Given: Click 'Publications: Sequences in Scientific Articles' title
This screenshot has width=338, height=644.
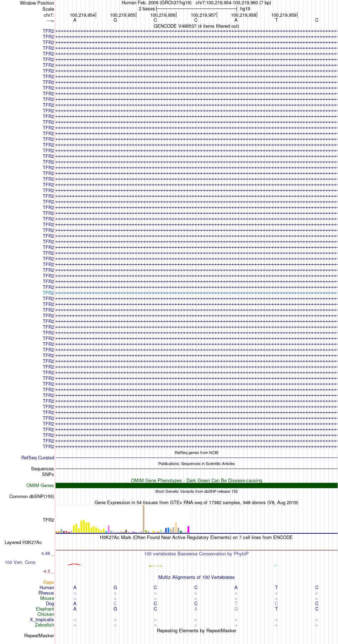Looking at the screenshot, I should click(x=196, y=464).
